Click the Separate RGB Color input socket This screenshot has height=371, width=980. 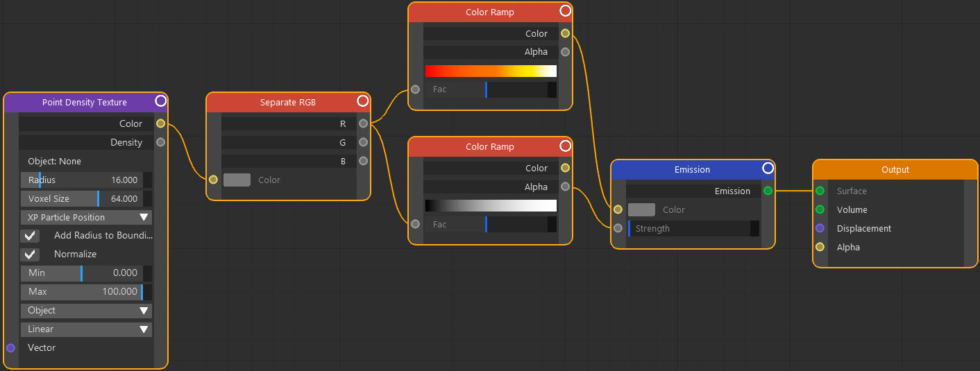tap(213, 180)
